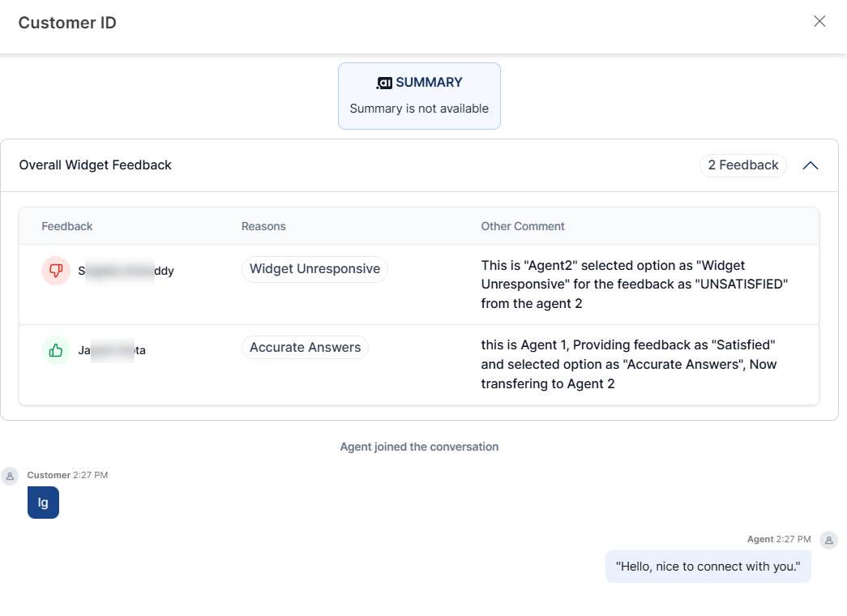
Task: Select the Hello nice to connect message bubble
Action: point(708,566)
